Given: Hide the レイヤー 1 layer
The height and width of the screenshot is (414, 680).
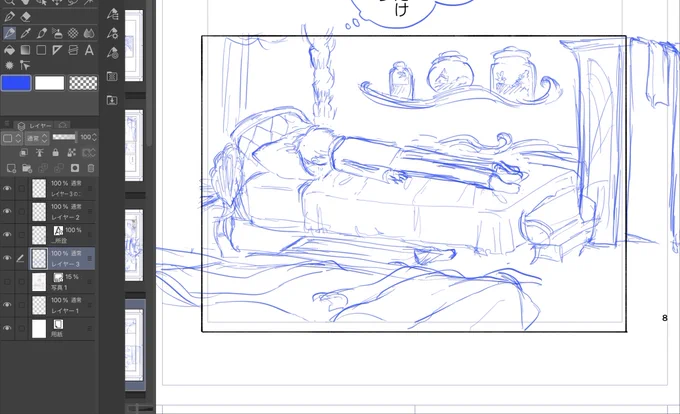Looking at the screenshot, I should point(7,305).
